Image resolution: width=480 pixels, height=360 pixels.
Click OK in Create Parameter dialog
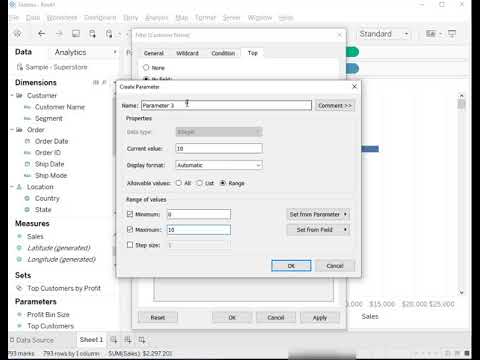tap(291, 266)
